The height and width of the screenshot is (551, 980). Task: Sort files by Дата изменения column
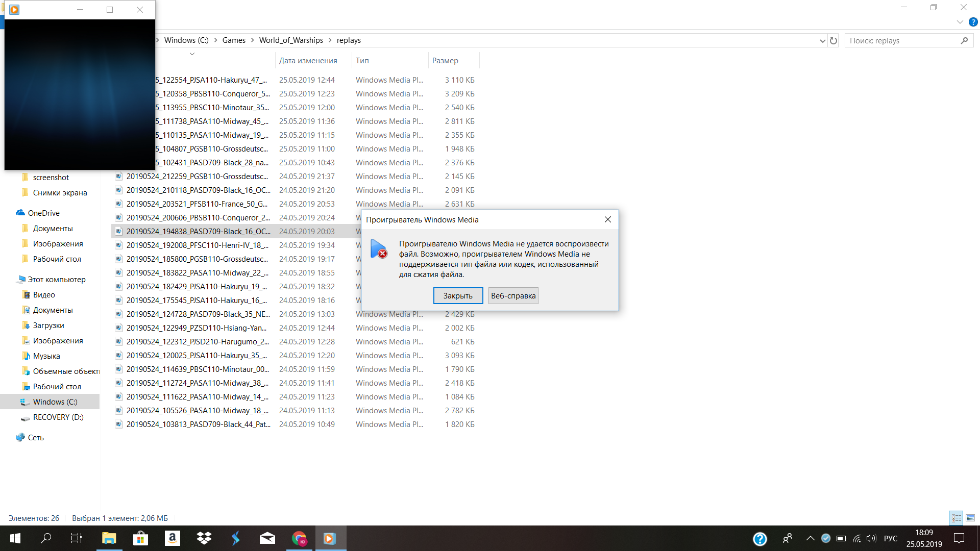[x=308, y=60]
